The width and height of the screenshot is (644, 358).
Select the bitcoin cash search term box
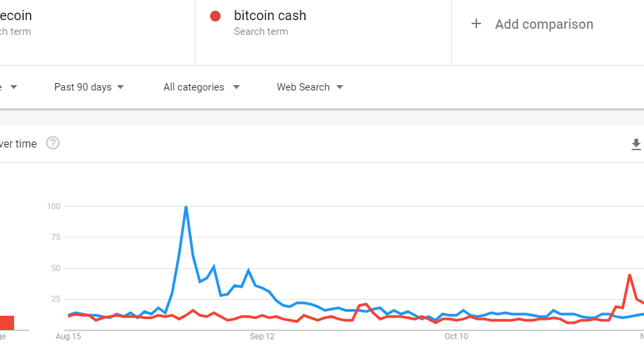pyautogui.click(x=323, y=32)
